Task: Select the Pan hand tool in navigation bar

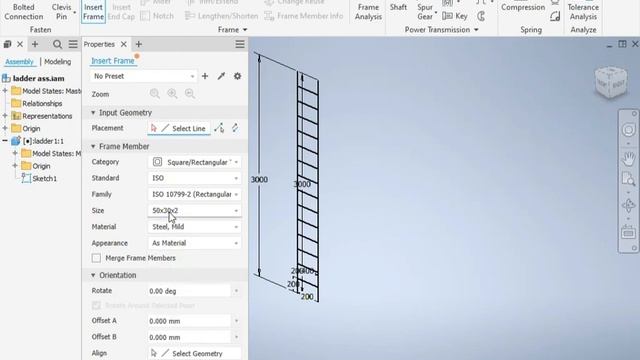Action: pyautogui.click(x=629, y=158)
